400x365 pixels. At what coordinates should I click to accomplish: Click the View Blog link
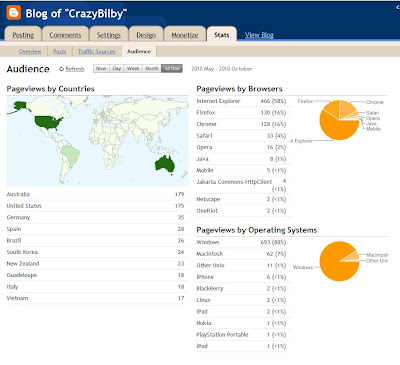pos(259,35)
